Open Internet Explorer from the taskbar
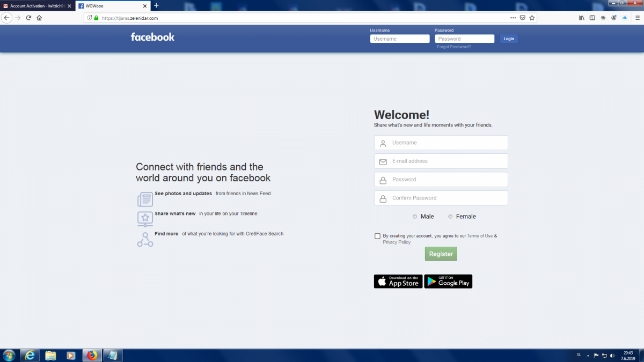Screen dimensions: 644x362 (30, 355)
